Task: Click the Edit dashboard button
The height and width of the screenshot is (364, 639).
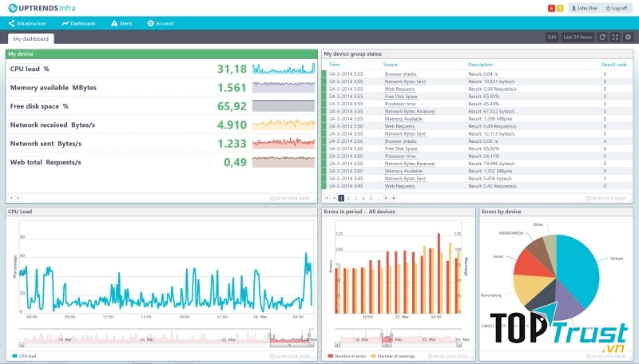Action: coord(552,37)
